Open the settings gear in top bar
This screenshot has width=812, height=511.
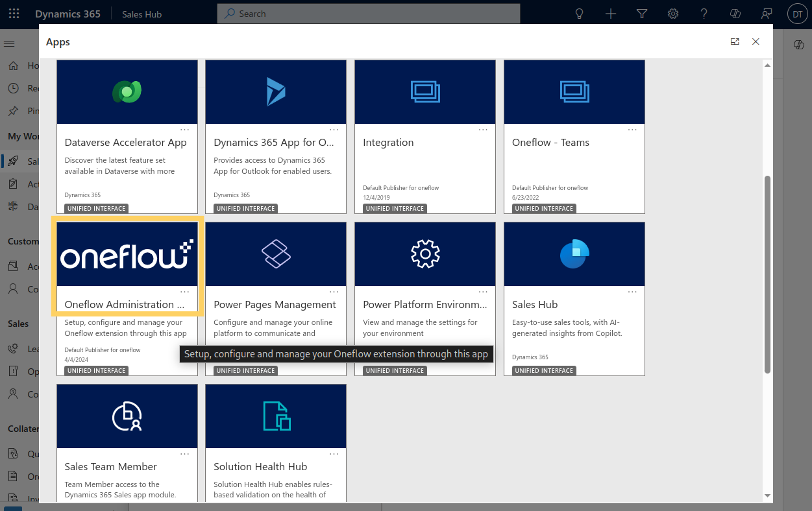pos(673,14)
